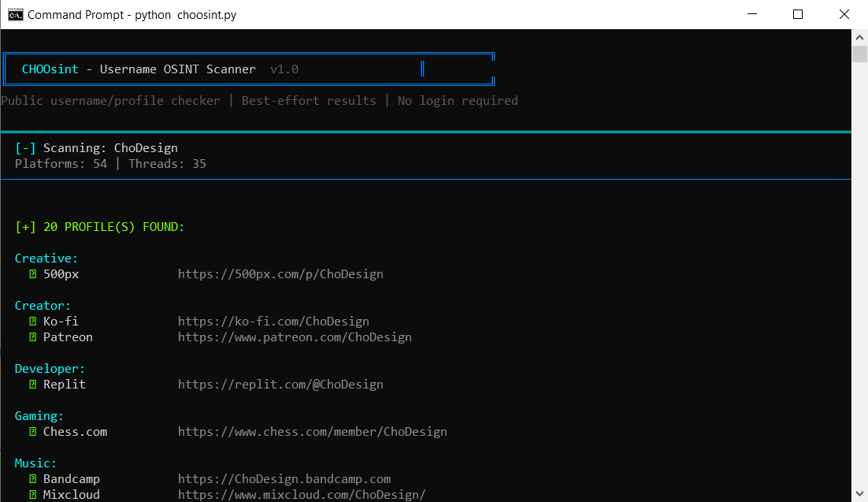Viewport: 868px width, 502px height.
Task: Click 'Platforms: 54' text
Action: pyautogui.click(x=61, y=164)
